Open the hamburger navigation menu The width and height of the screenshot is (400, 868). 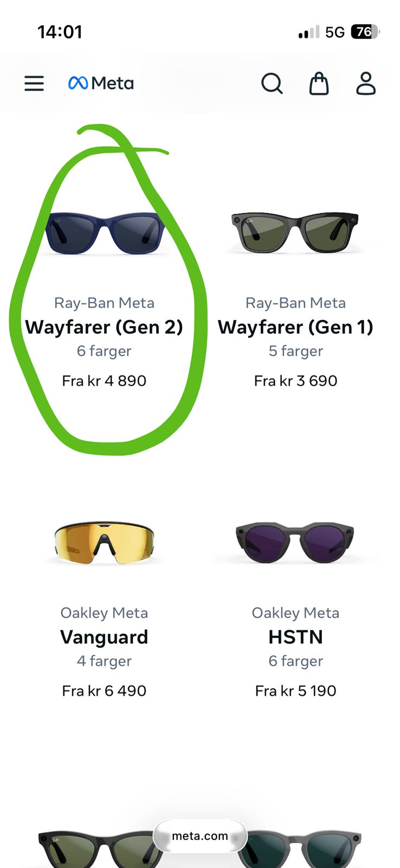click(x=34, y=84)
